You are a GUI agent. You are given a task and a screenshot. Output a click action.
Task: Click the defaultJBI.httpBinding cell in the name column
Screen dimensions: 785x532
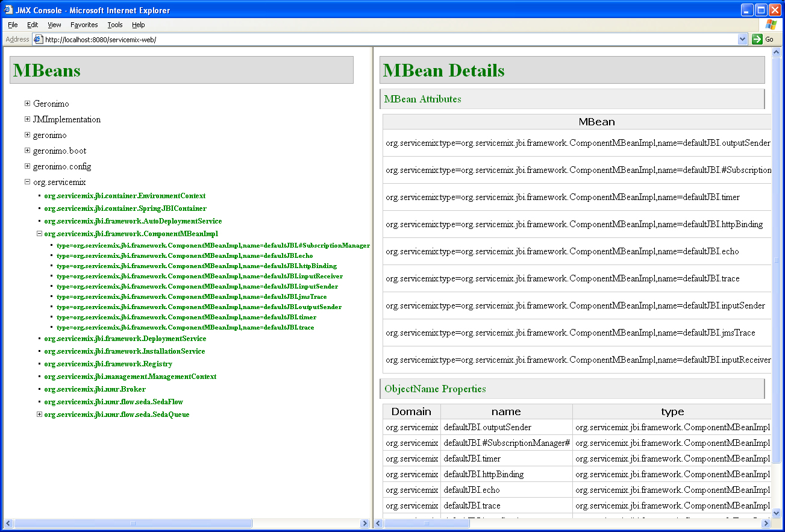pyautogui.click(x=506, y=474)
